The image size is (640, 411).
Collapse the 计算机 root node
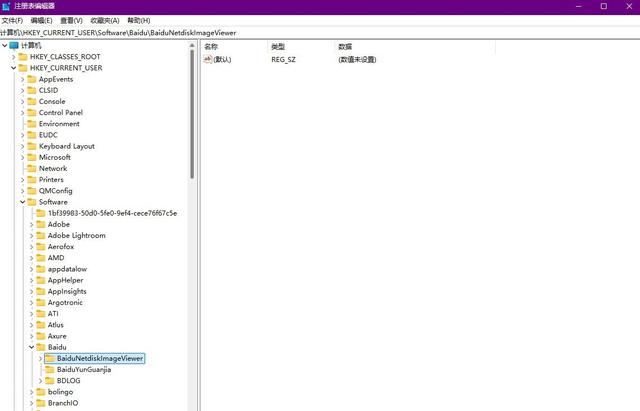(x=4, y=45)
